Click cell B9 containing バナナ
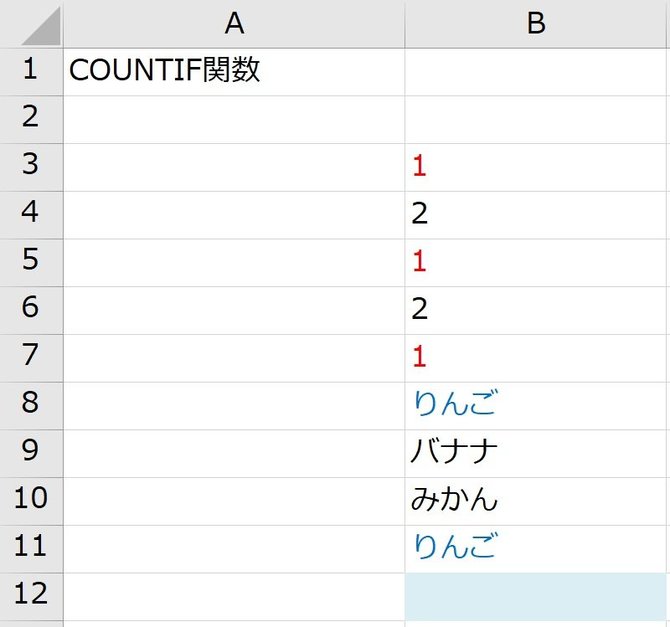This screenshot has height=627, width=670. pos(535,454)
